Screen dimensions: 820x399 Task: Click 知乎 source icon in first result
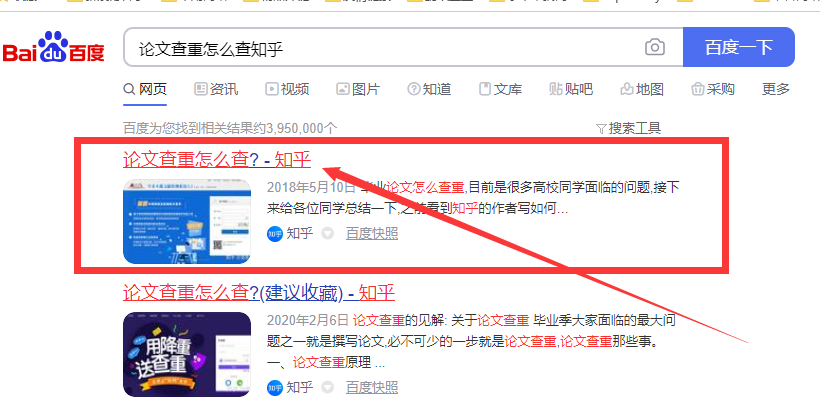point(275,234)
